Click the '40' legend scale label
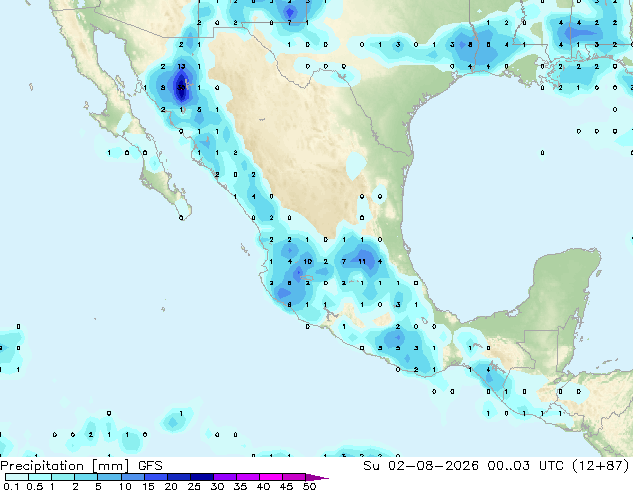This screenshot has height=490, width=634. [263, 486]
